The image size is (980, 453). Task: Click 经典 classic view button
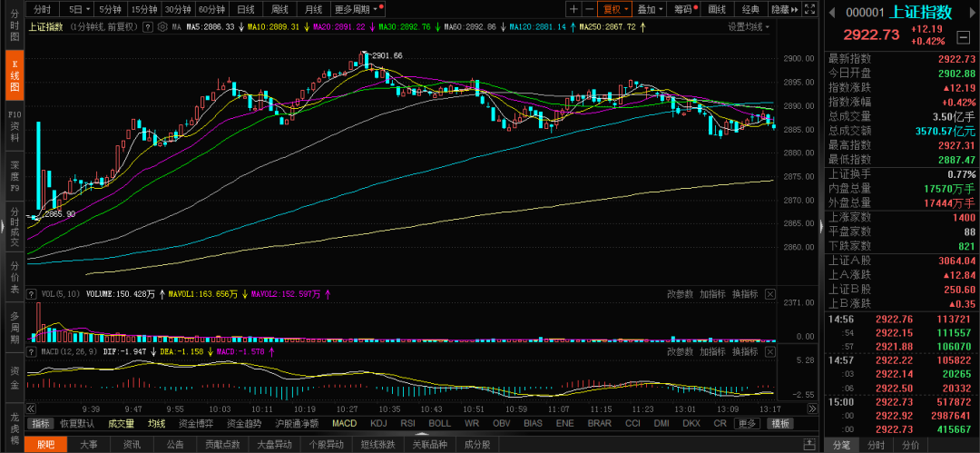pyautogui.click(x=750, y=9)
